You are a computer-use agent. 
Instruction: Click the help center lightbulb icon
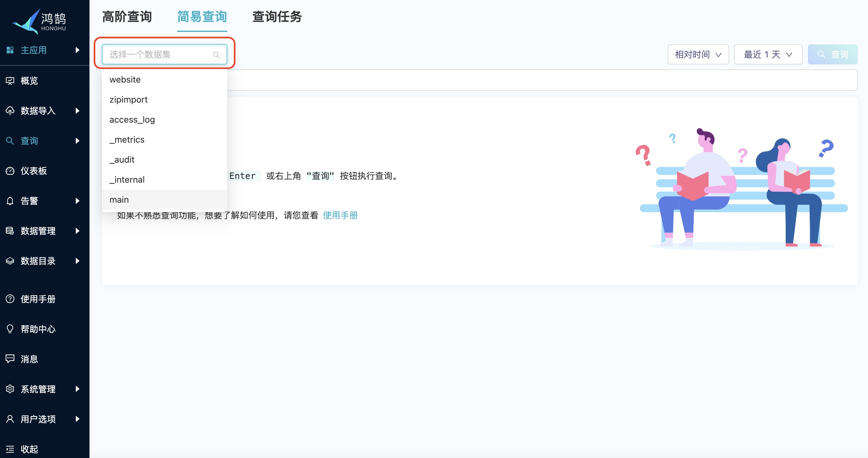pyautogui.click(x=10, y=329)
